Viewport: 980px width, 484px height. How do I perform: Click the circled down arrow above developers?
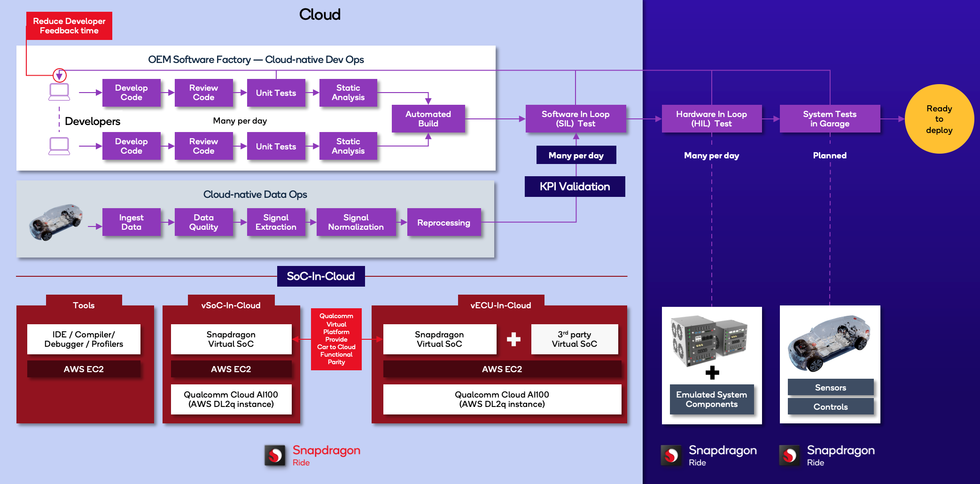pyautogui.click(x=59, y=75)
